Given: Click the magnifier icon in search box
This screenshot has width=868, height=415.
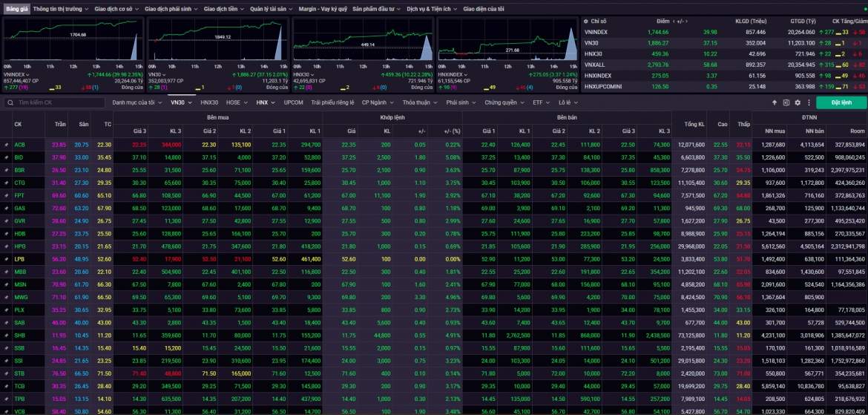Looking at the screenshot, I should tap(10, 102).
